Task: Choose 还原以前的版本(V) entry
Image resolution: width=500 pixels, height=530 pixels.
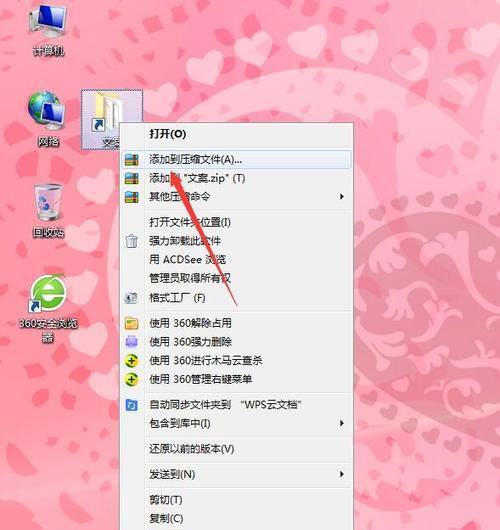Action: pos(237,449)
